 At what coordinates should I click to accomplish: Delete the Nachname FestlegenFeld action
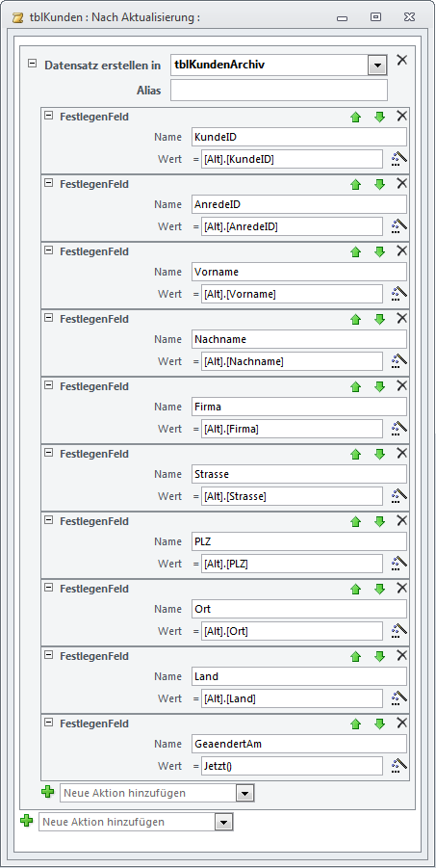tap(402, 318)
